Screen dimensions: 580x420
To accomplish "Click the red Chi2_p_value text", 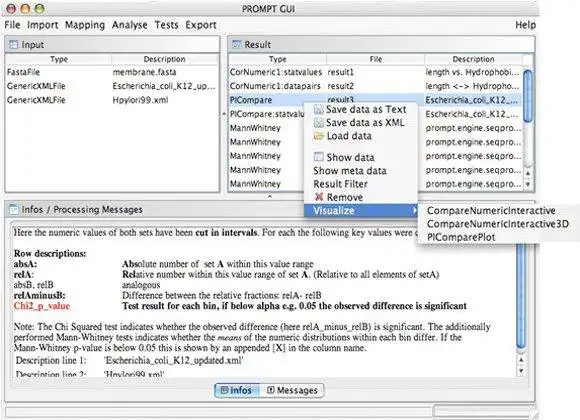I will coord(41,306).
